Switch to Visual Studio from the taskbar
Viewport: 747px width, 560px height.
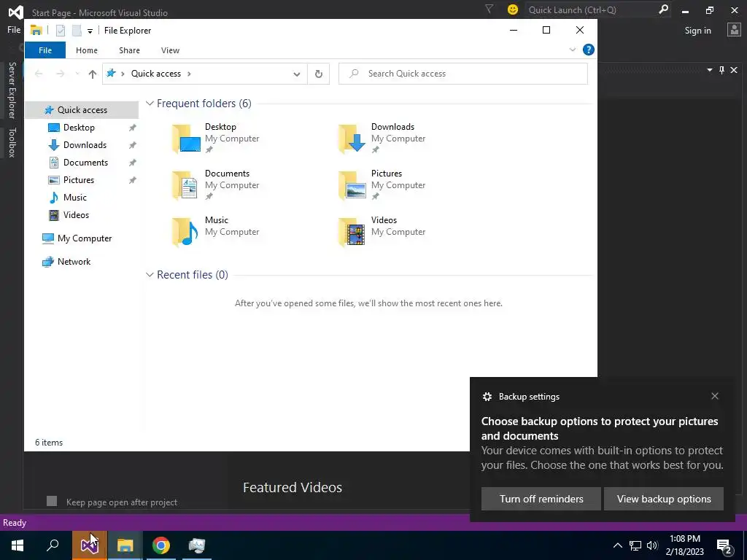coord(90,545)
